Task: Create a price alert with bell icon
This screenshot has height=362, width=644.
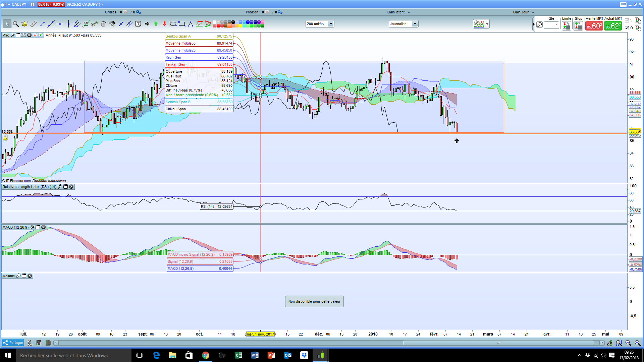Action: coord(24,24)
